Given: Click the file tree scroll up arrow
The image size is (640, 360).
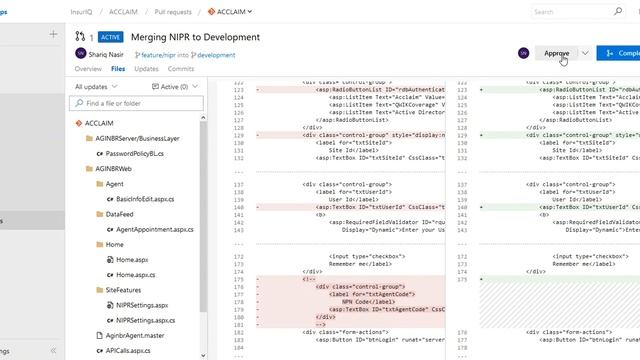Looking at the screenshot, I should point(203,118).
